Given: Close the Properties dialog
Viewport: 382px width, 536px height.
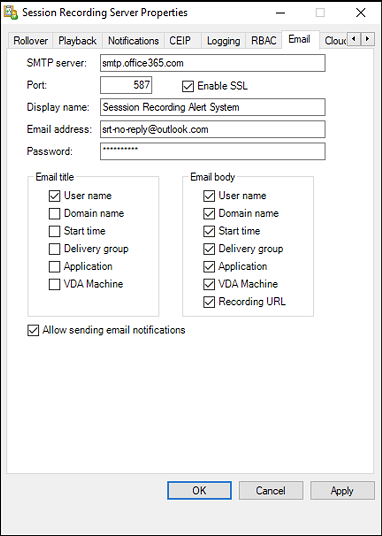Looking at the screenshot, I should (360, 13).
